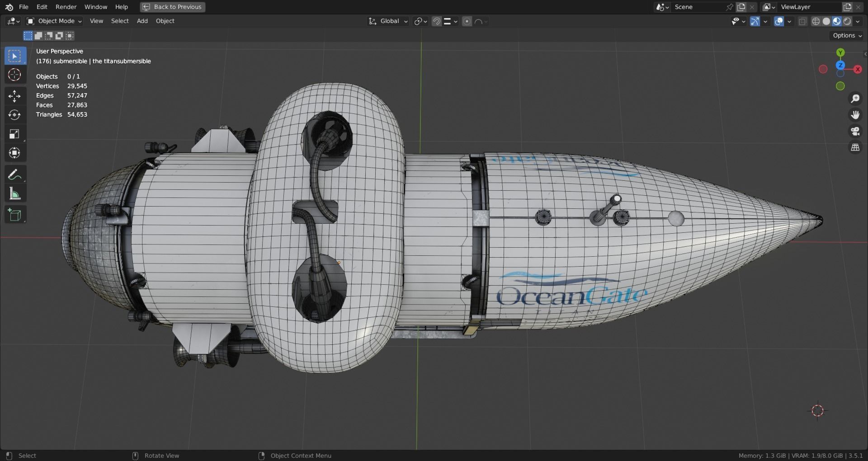The image size is (868, 461).
Task: Choose the Rotate tool
Action: click(x=15, y=115)
